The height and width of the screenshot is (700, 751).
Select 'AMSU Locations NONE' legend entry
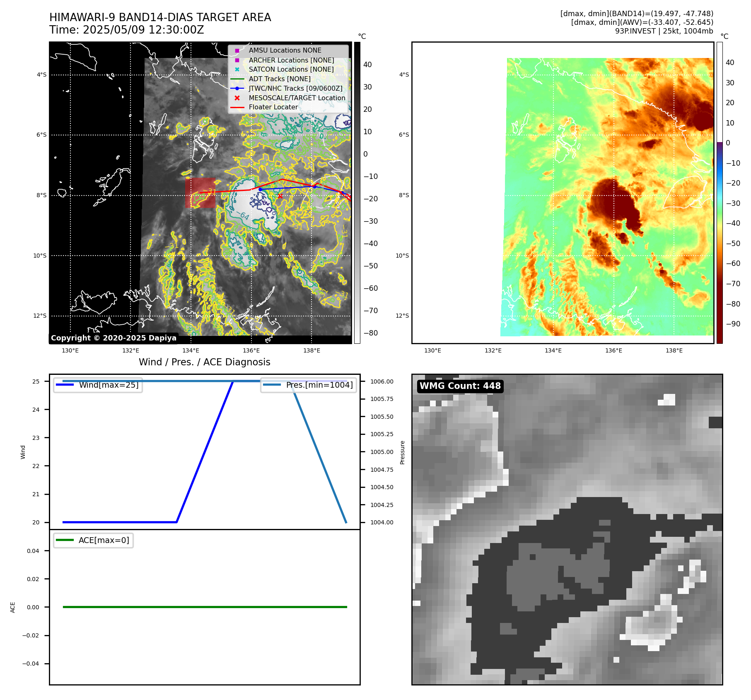[285, 51]
